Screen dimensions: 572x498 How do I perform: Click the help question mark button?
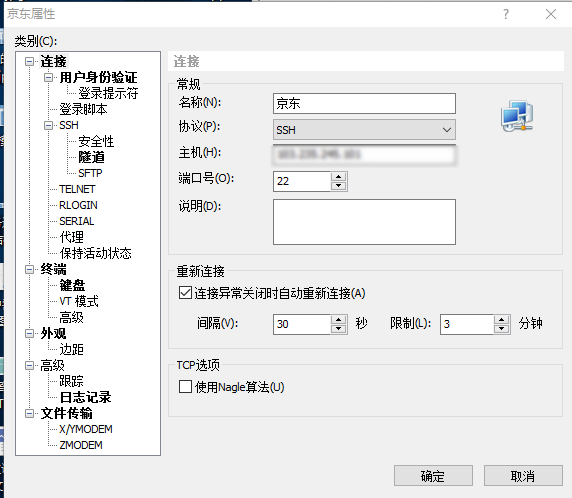pyautogui.click(x=506, y=14)
